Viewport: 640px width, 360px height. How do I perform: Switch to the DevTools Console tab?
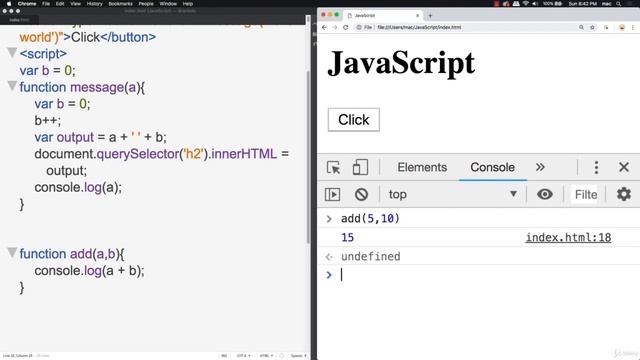[492, 167]
